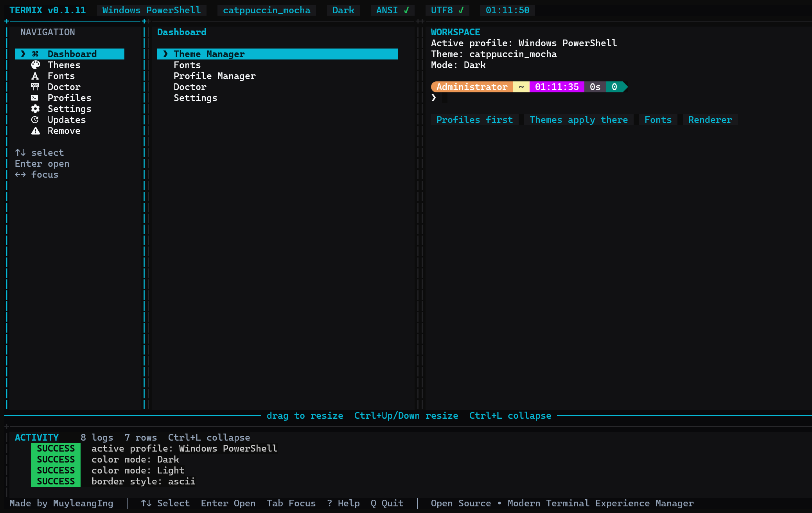Click the magenta 01:11:35 prompt segment
This screenshot has width=812, height=513.
pos(557,87)
